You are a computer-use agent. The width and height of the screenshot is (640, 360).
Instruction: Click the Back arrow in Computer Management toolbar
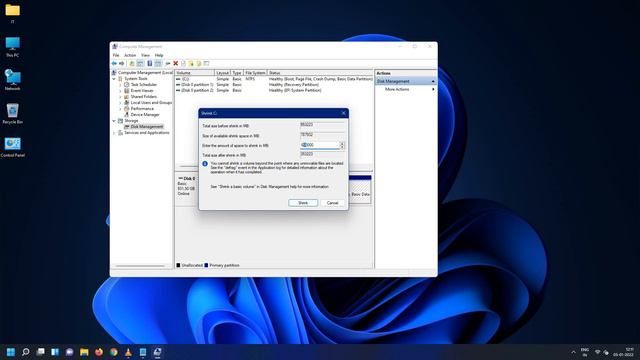coord(114,64)
